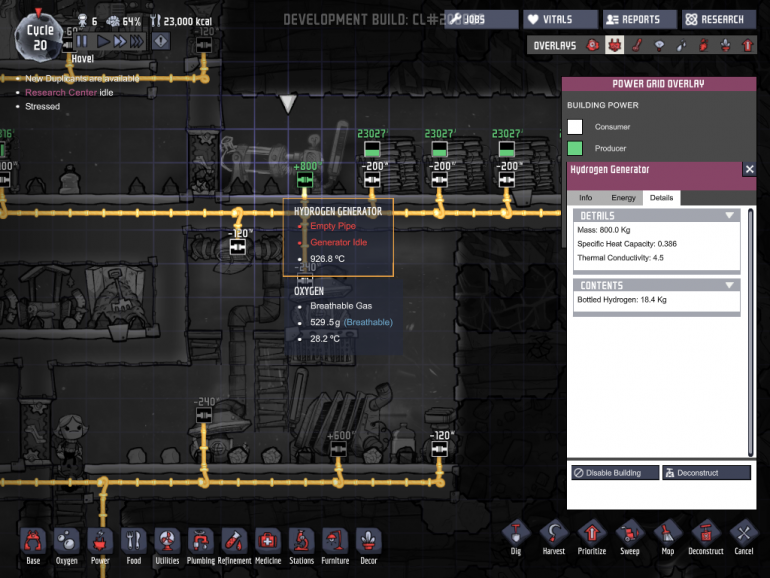This screenshot has height=578, width=770.
Task: Toggle the decor plant overlay icon
Action: [x=725, y=46]
